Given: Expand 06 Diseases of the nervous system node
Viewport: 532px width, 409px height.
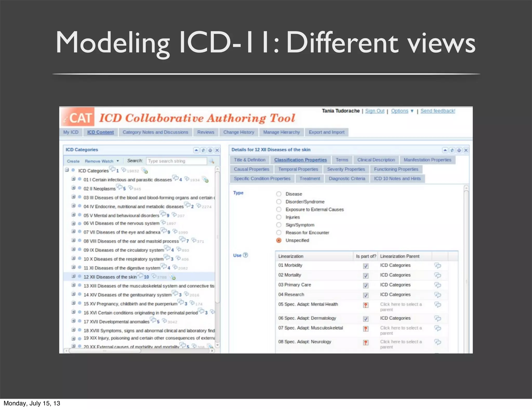Looking at the screenshot, I should click(74, 223).
